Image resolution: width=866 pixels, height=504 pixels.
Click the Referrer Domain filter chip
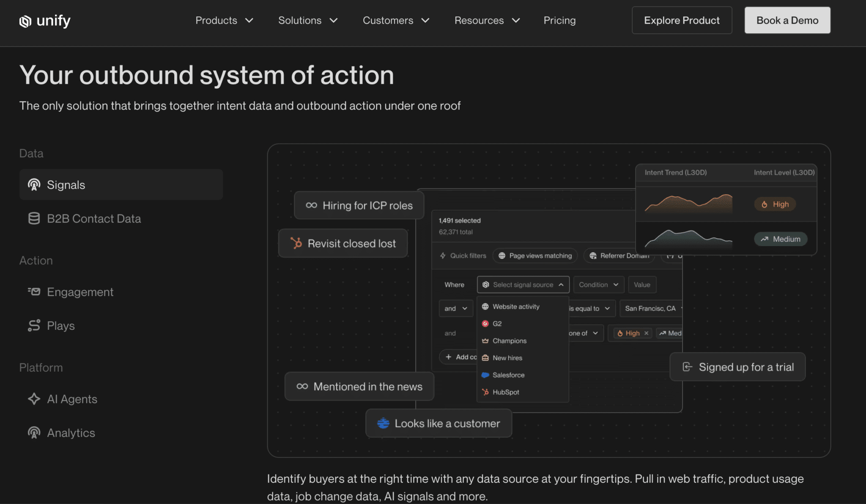(x=619, y=255)
